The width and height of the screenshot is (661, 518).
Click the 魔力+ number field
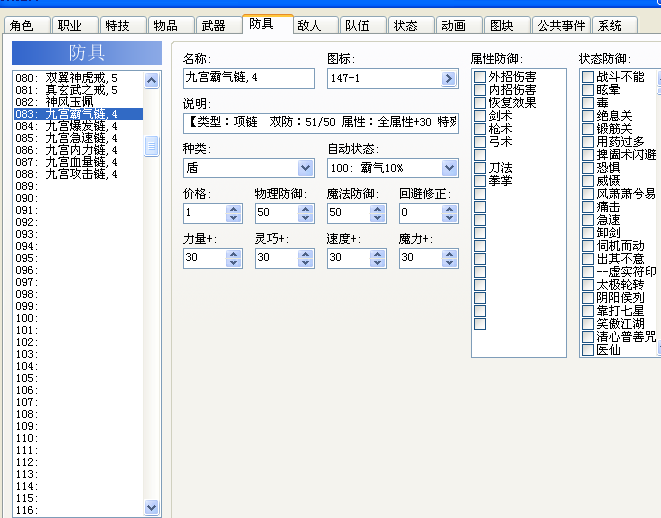tap(421, 258)
